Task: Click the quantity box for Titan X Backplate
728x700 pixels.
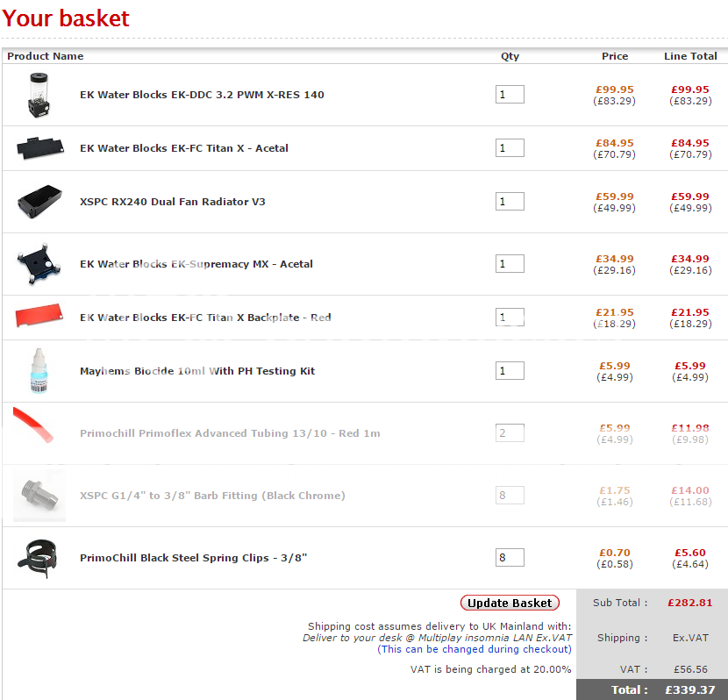Action: tap(510, 318)
